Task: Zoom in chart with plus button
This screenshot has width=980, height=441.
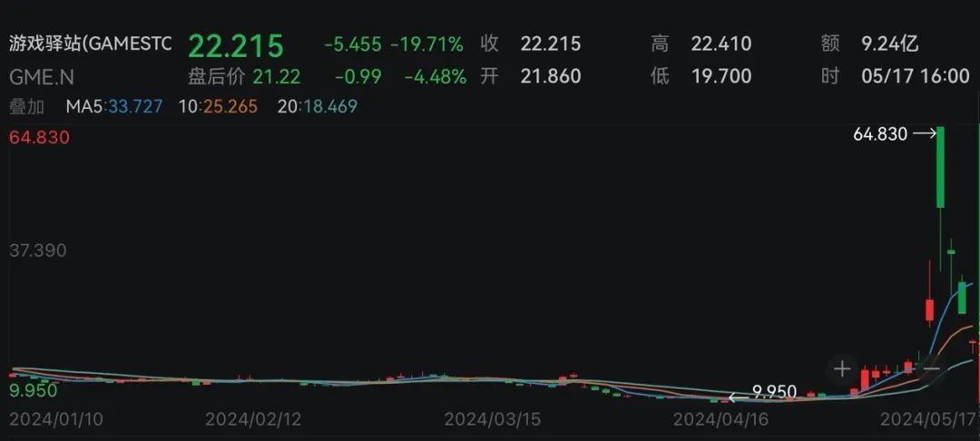Action: point(842,369)
